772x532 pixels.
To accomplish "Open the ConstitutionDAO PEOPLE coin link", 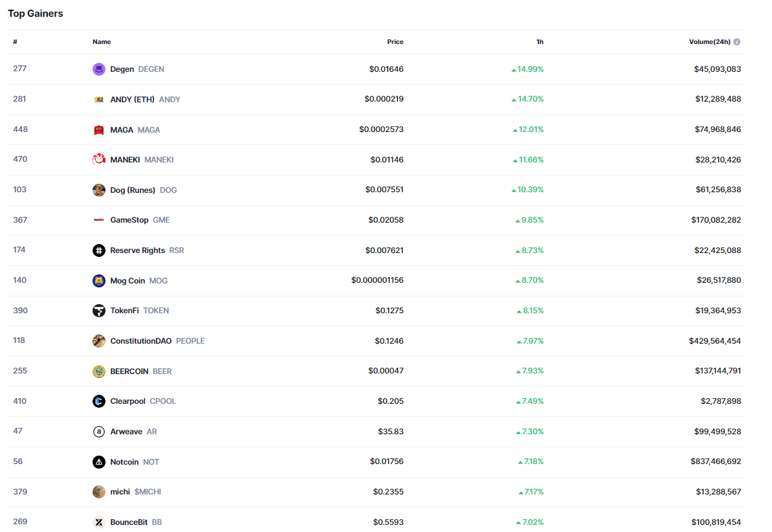I will [x=157, y=341].
